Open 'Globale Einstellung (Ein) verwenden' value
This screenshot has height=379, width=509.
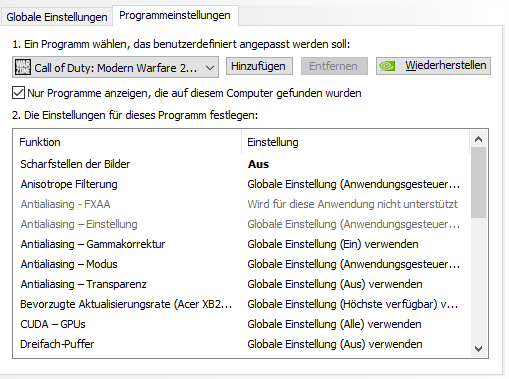point(333,244)
